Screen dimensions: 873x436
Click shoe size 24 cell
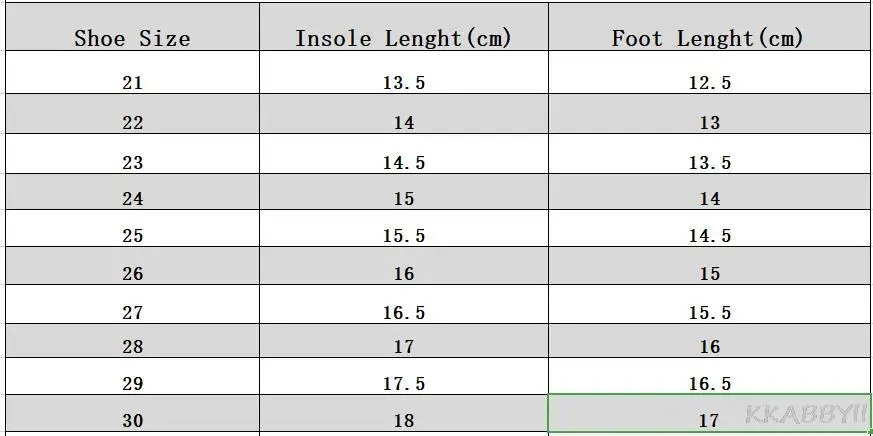coord(132,199)
